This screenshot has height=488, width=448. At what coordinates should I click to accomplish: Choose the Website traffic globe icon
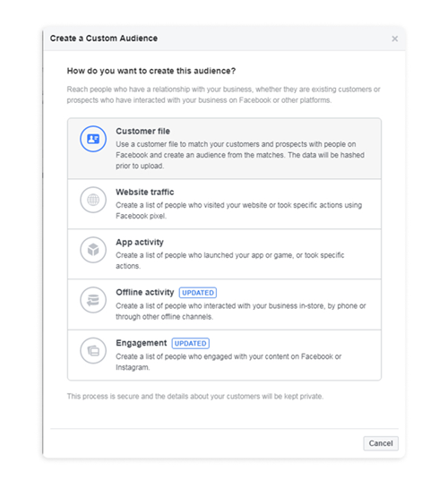[x=93, y=200]
